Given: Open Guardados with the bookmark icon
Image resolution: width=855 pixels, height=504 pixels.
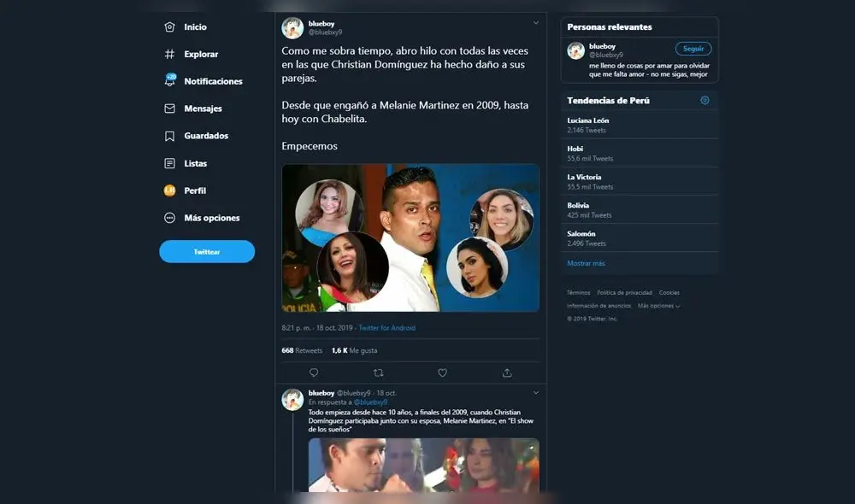Looking at the screenshot, I should 168,136.
